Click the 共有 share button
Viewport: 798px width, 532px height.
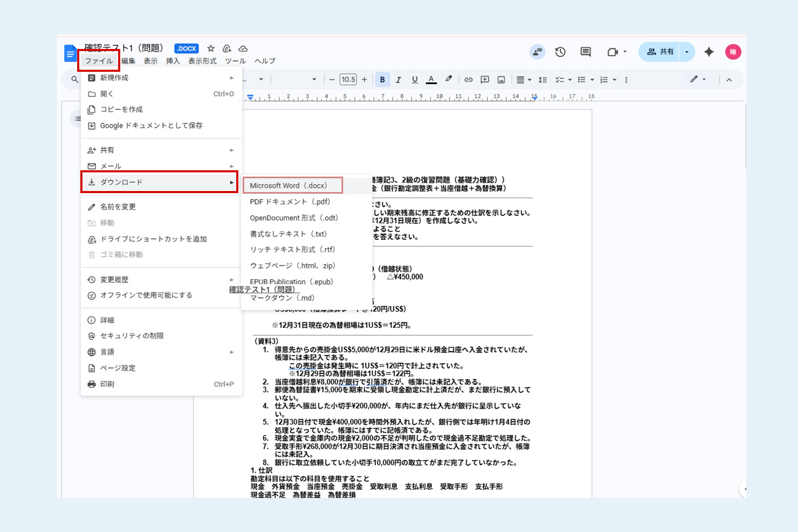(660, 52)
